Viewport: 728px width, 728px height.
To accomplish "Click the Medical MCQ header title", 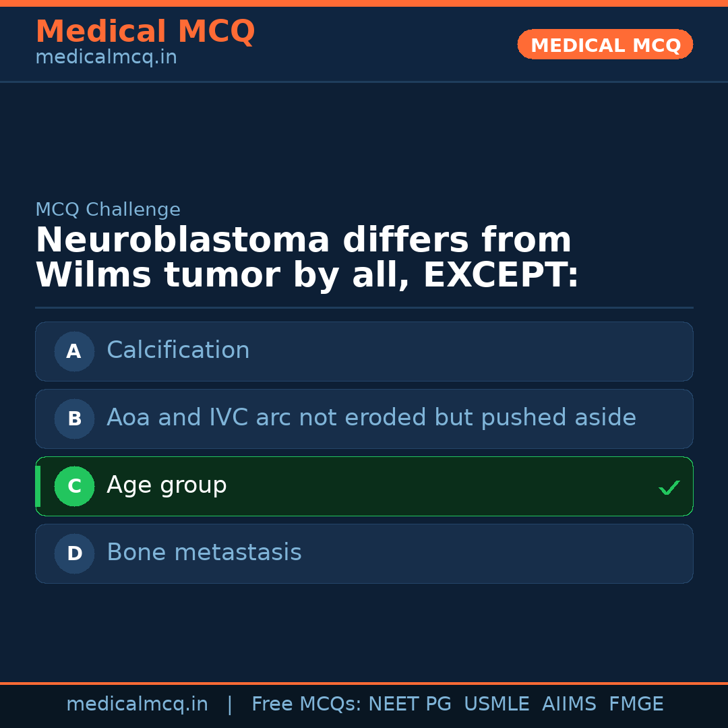I will [x=145, y=32].
